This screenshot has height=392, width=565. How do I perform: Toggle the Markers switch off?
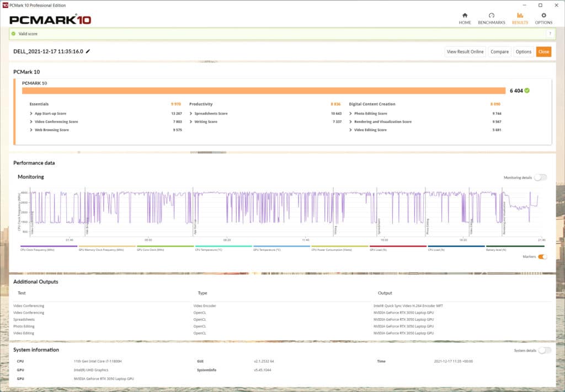(543, 257)
